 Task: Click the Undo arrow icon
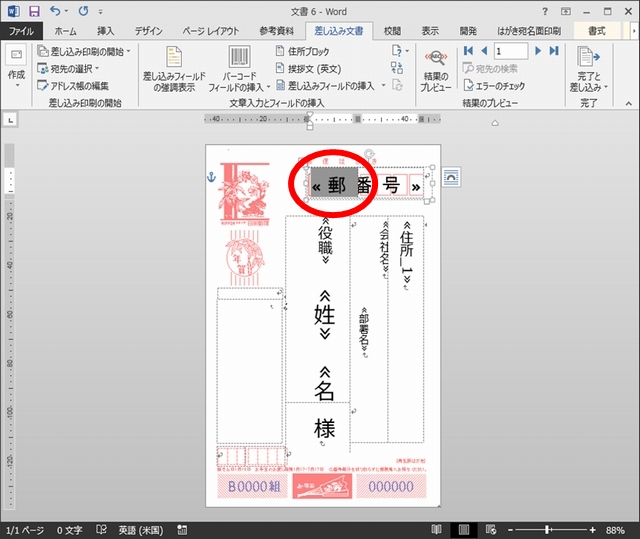tap(55, 11)
